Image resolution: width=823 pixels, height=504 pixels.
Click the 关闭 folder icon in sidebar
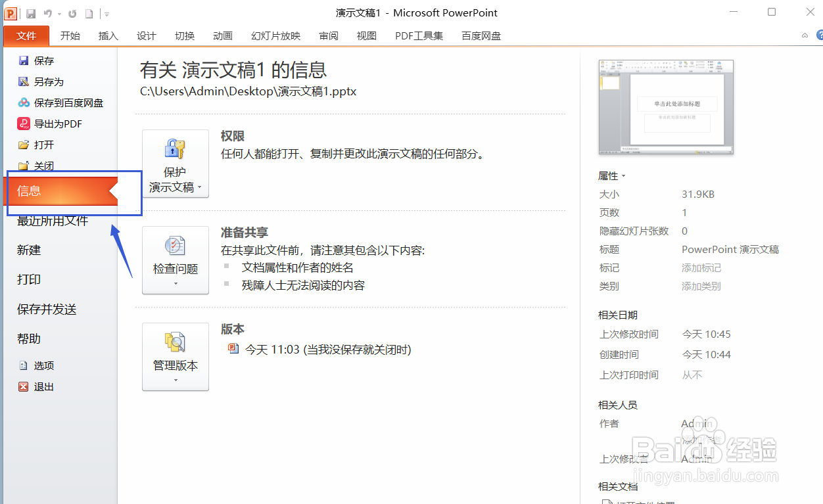point(24,166)
